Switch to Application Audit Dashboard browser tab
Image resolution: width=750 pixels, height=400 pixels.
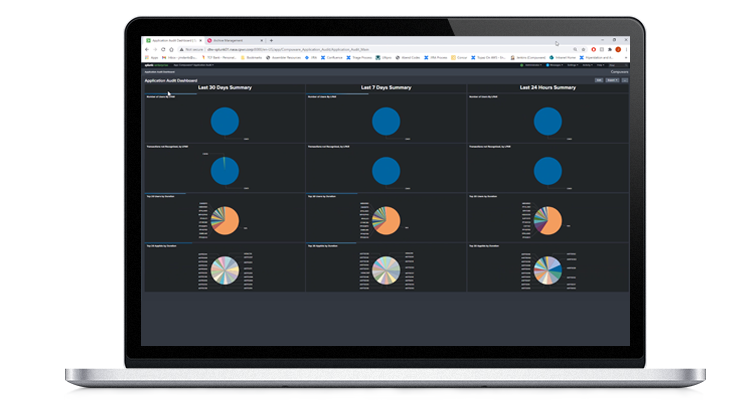[x=172, y=39]
